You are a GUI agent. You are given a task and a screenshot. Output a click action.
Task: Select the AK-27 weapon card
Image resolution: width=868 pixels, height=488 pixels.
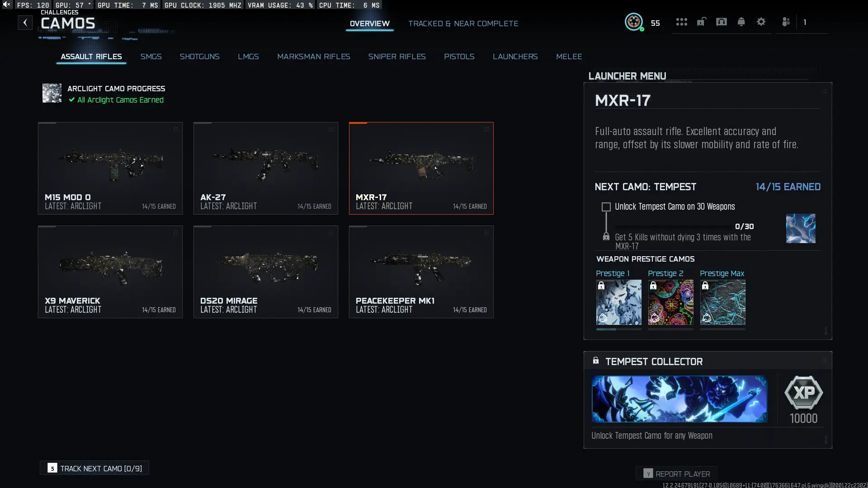[x=265, y=168]
